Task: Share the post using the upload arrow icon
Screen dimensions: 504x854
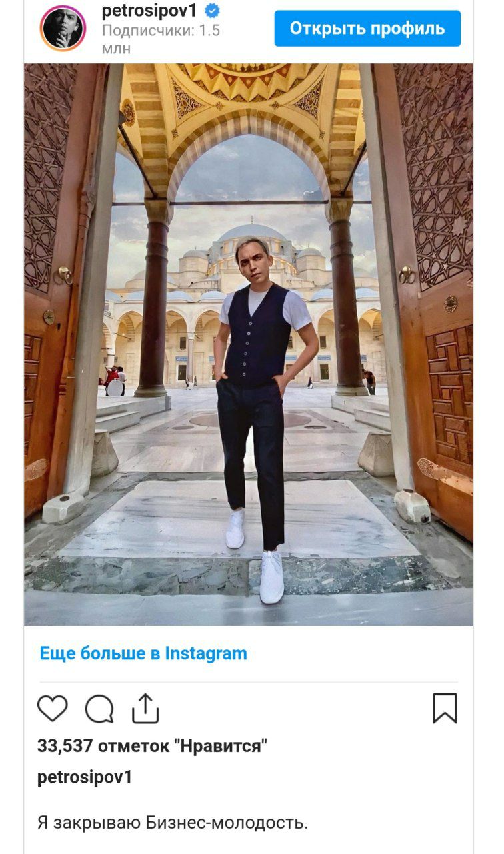Action: 145,708
